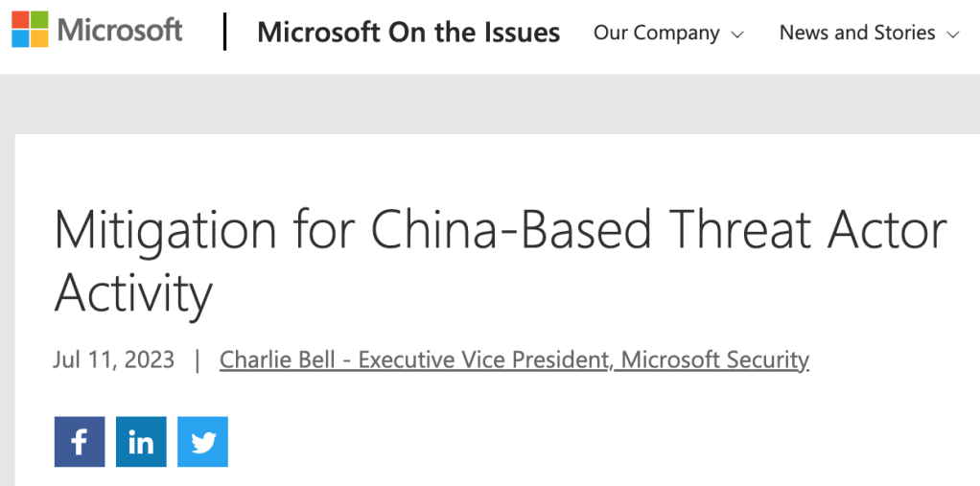Click the pipe separator after the date
Image resolution: width=980 pixels, height=486 pixels.
197,359
